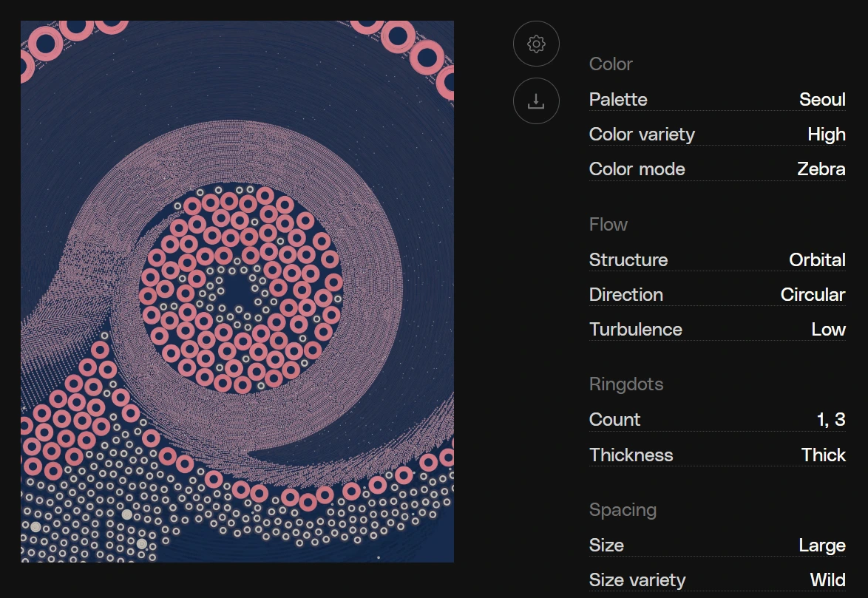Click the Color section header

coord(611,64)
